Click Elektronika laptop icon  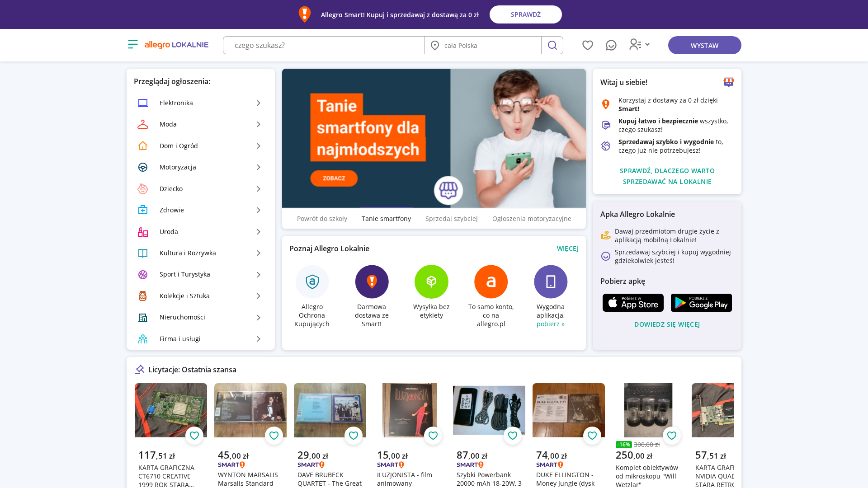(143, 103)
